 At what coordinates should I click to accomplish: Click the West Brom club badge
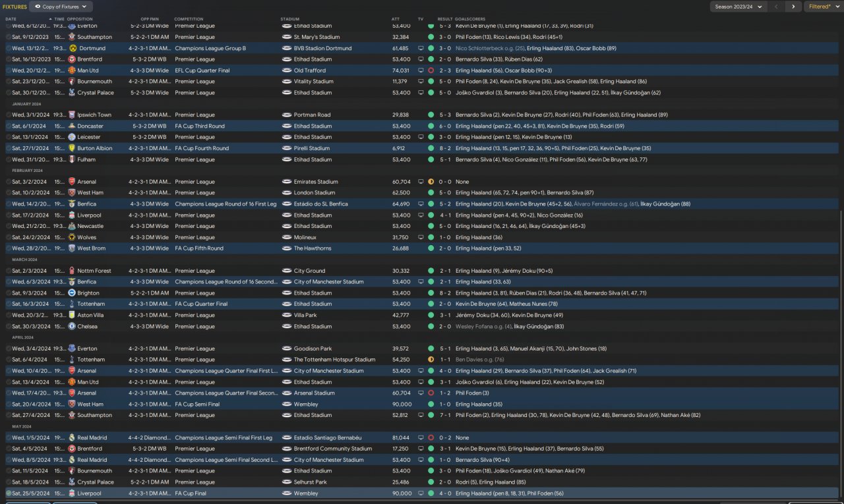point(72,248)
